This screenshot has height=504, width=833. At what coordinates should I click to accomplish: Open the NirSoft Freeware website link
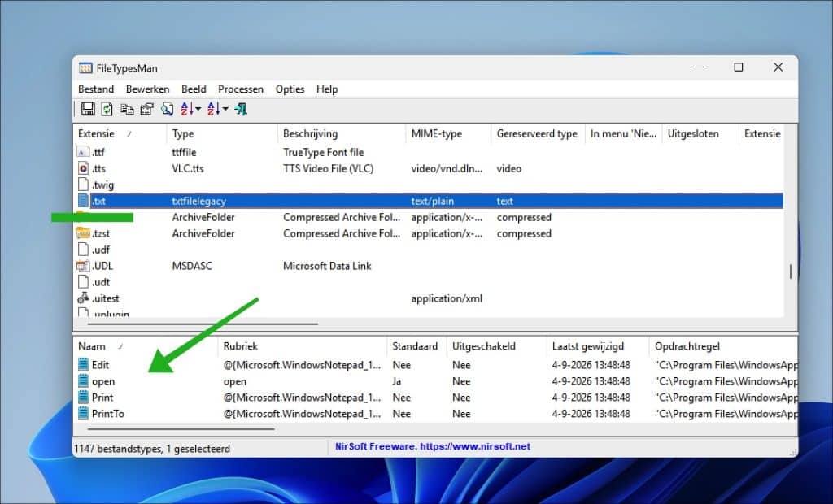[433, 446]
